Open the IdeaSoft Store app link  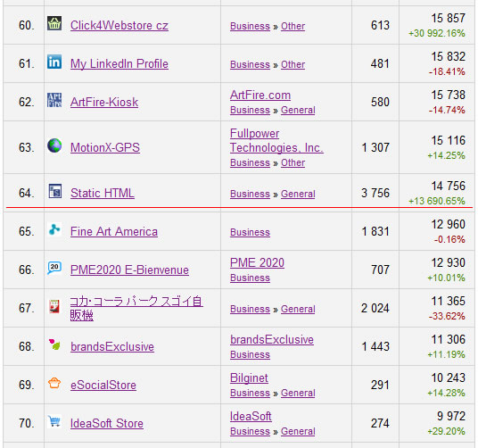click(107, 424)
